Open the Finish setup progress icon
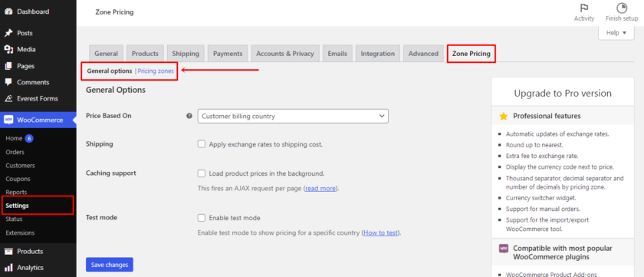Screen dimensions: 644x277 622,8
